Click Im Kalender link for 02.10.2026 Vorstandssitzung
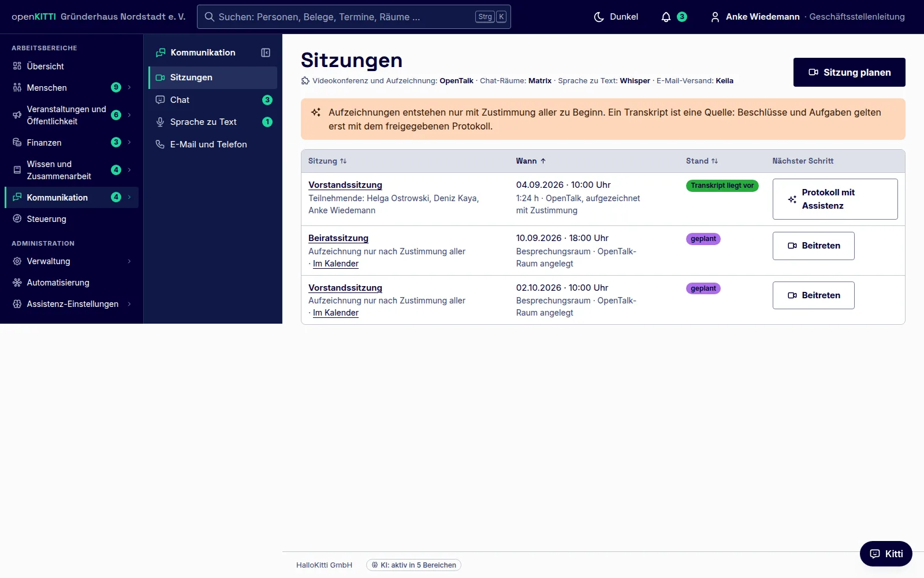The height and width of the screenshot is (578, 924). [336, 313]
